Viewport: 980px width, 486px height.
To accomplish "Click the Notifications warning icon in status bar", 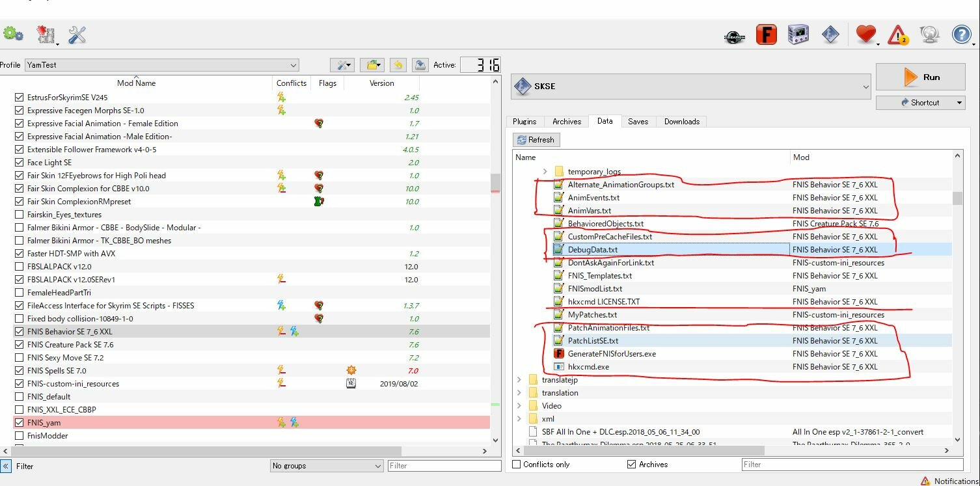I will 925,481.
